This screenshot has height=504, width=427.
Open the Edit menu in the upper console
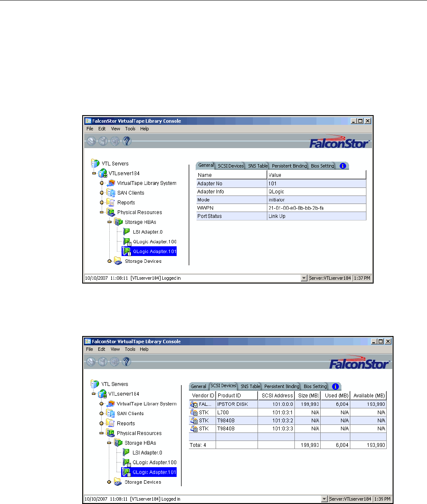click(x=102, y=129)
